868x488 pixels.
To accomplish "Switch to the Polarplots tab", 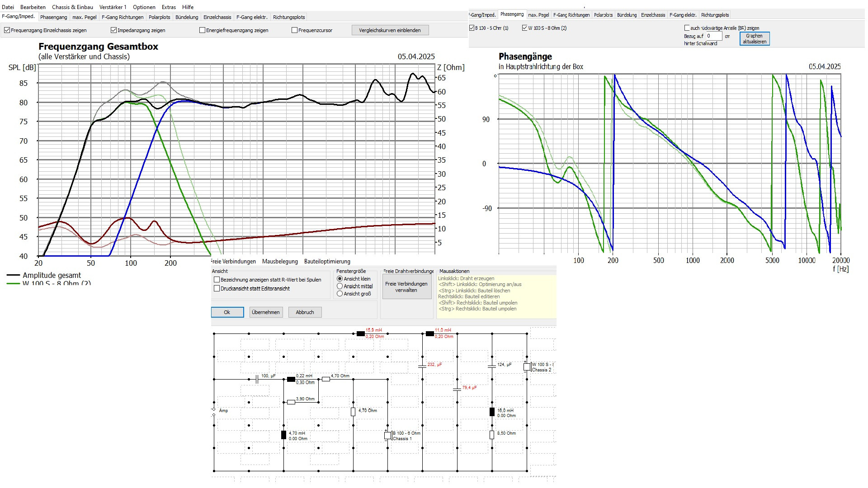I will click(159, 17).
